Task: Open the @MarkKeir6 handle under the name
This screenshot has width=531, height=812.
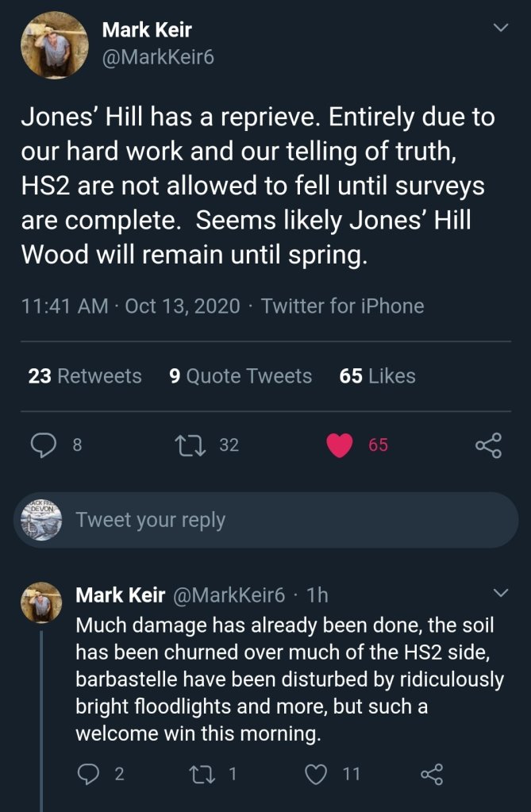Action: click(158, 57)
